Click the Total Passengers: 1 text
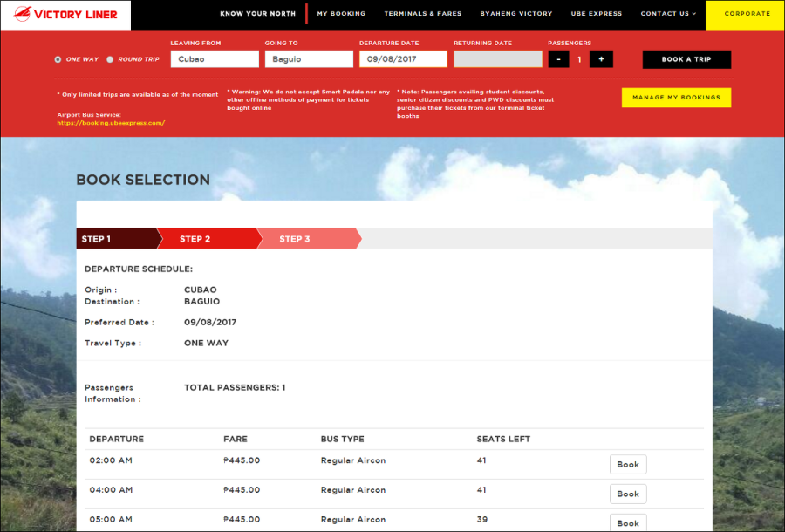 [x=235, y=387]
